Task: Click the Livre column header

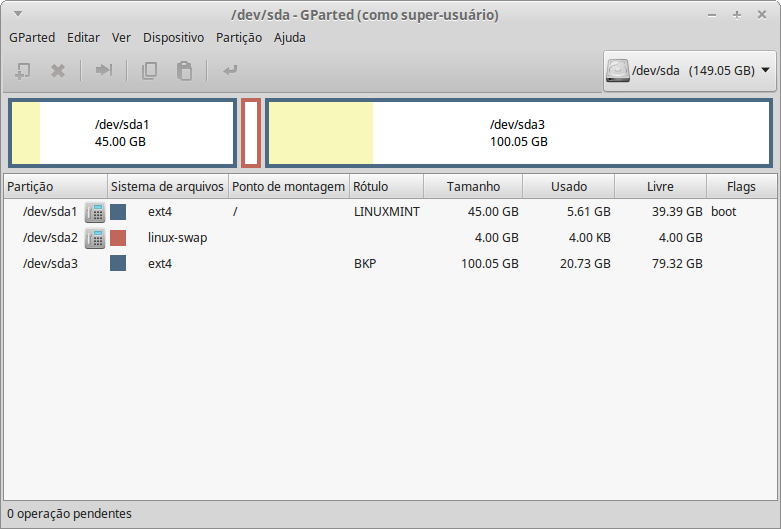Action: click(x=660, y=187)
